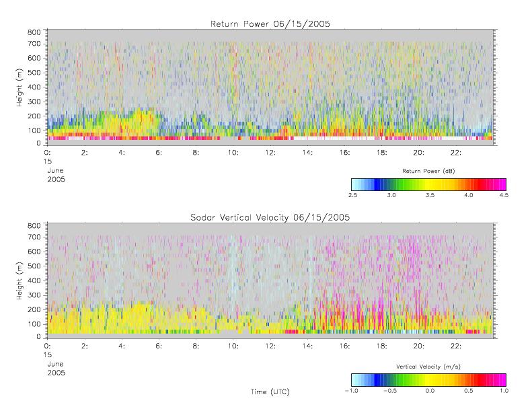
Task: Click the '-1.0' tick on Vertical Velocity colorbar
Action: pos(351,391)
